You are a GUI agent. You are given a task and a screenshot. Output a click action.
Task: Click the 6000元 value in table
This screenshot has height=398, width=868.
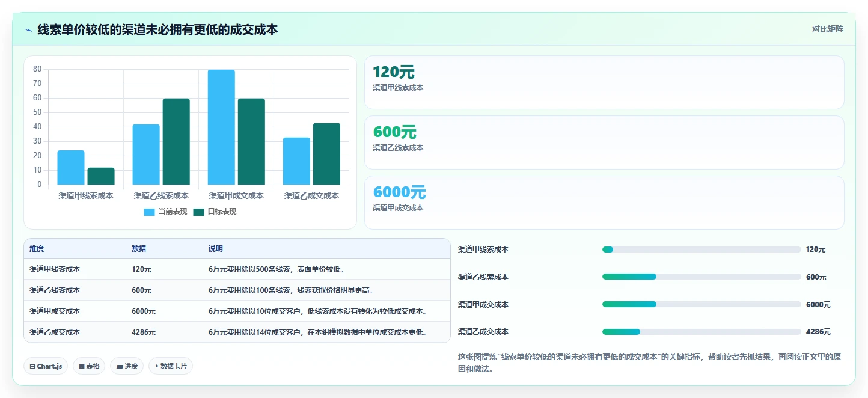tap(144, 311)
